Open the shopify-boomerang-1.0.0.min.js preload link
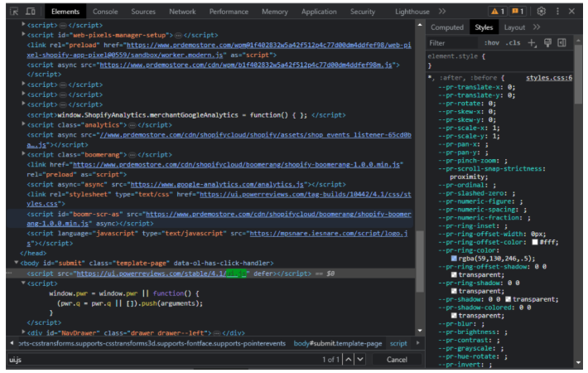The height and width of the screenshot is (373, 588). click(236, 164)
